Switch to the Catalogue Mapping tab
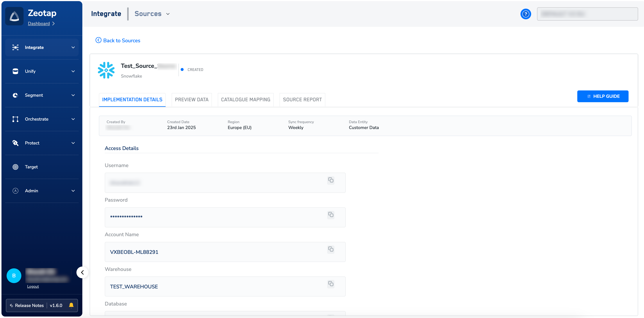Screen dimensions: 644x318 pyautogui.click(x=246, y=99)
